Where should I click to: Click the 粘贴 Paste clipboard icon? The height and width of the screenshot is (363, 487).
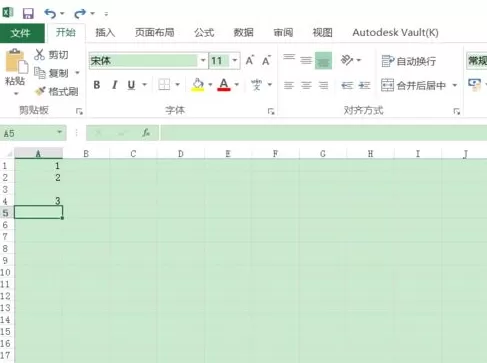point(16,61)
